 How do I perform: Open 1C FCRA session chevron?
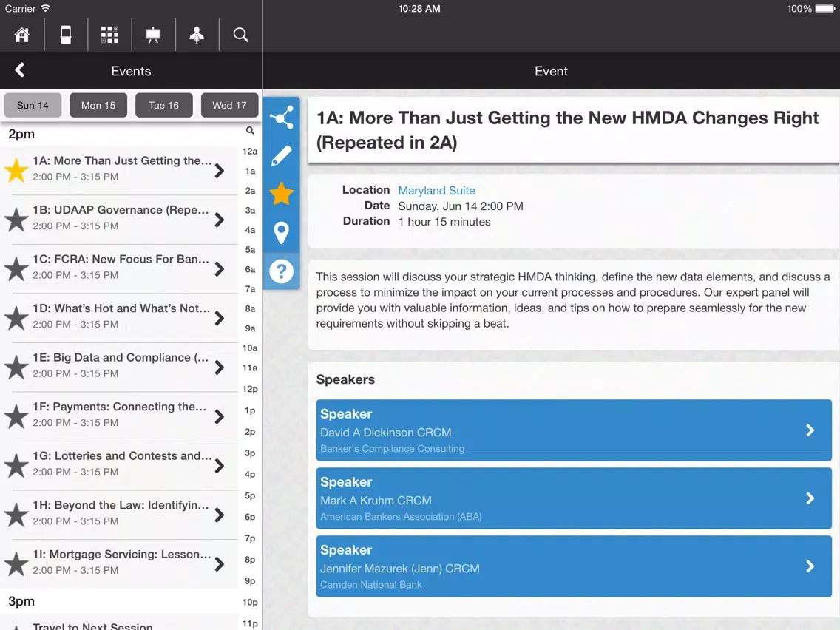(220, 269)
